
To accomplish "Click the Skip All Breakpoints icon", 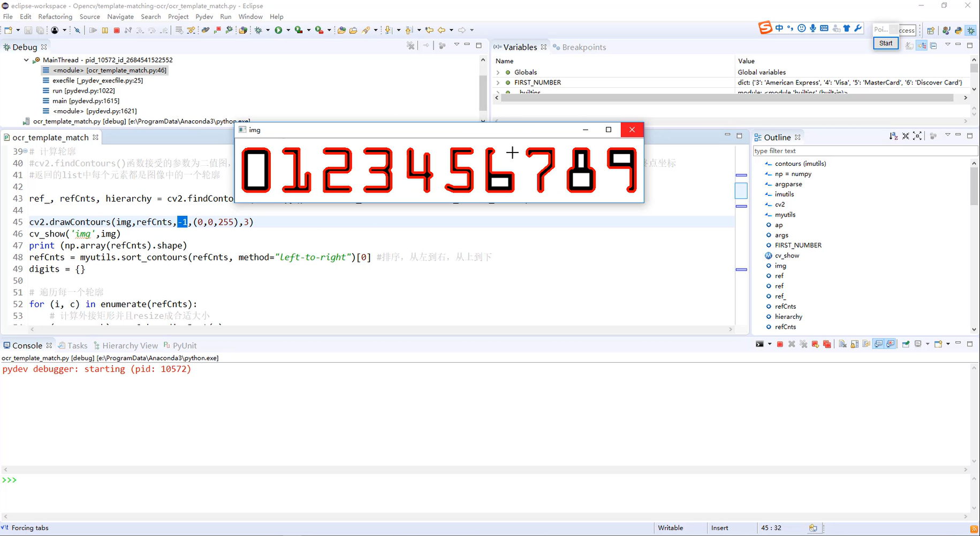I will 77,30.
